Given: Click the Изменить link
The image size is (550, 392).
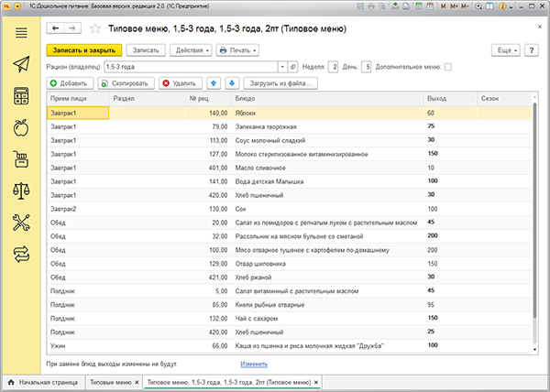Looking at the screenshot, I should [254, 364].
